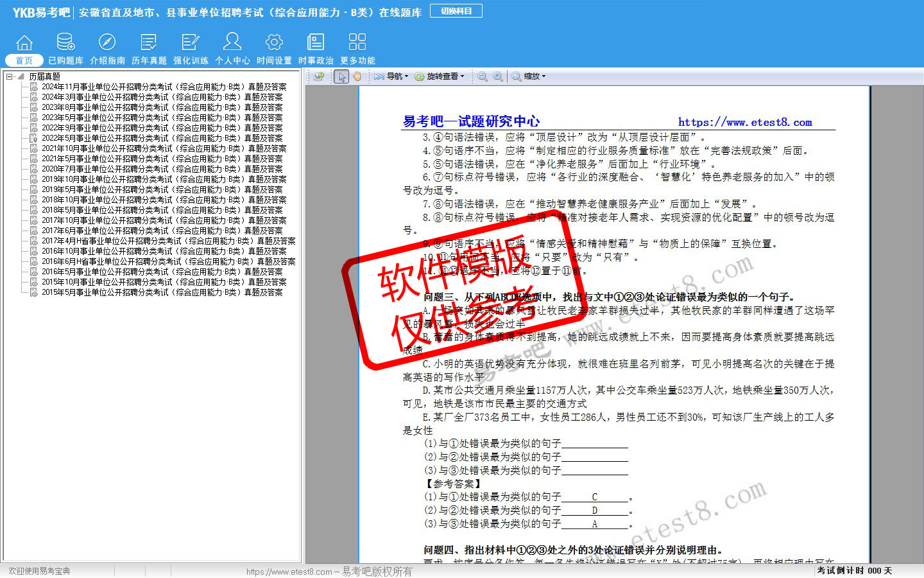Viewport: 924px width, 578px height.
Task: Open 更多功能 grid icon
Action: coord(357,49)
